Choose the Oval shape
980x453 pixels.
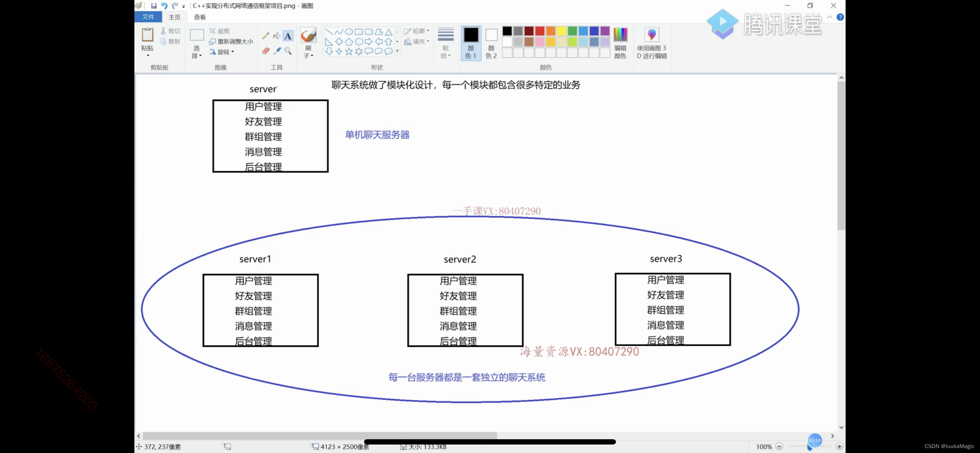point(349,32)
